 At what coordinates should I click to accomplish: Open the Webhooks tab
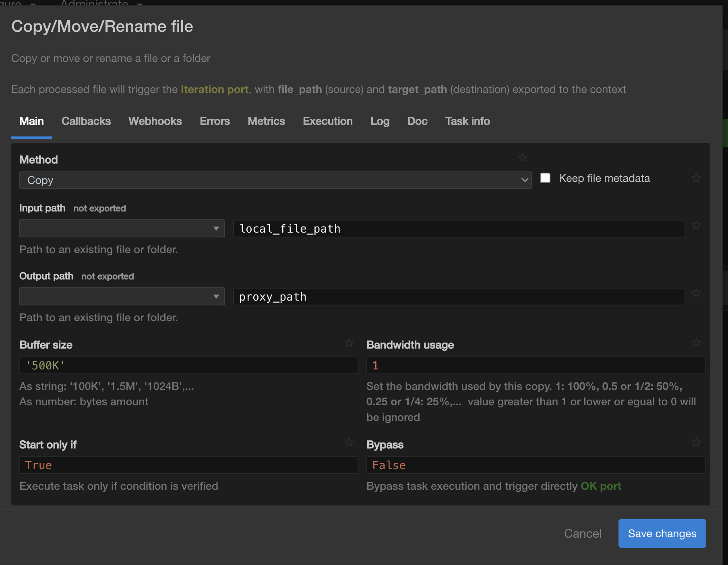[155, 121]
